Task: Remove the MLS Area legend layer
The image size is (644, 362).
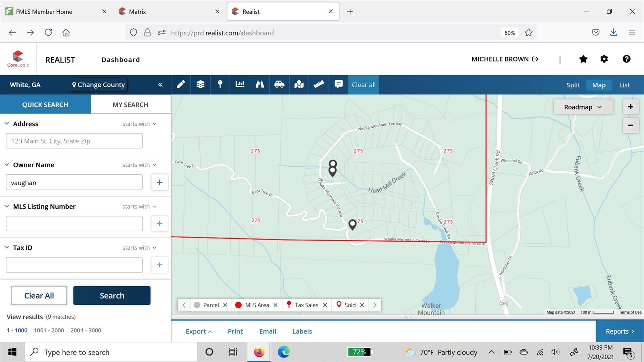Action: pyautogui.click(x=275, y=305)
